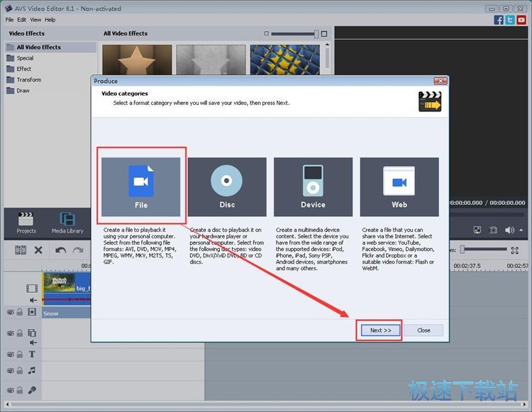
Task: Select the File video category tile
Action: [x=141, y=186]
